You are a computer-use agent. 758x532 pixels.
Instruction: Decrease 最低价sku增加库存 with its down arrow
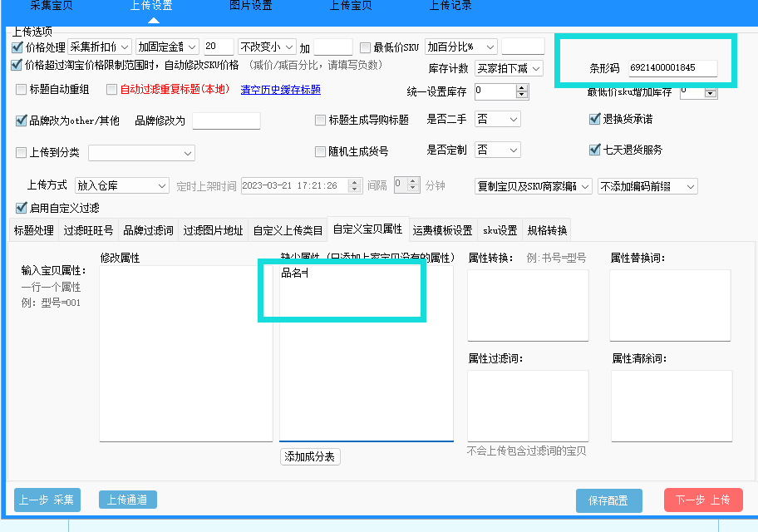(x=711, y=93)
